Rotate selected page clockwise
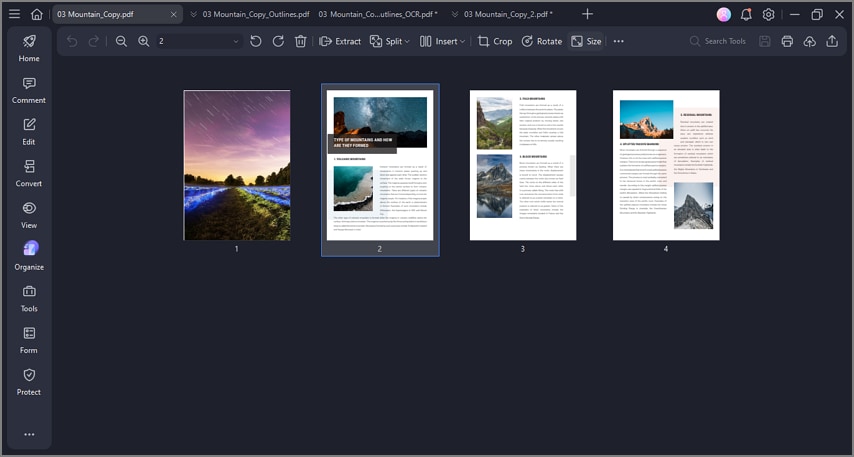The image size is (854, 457). (x=278, y=41)
